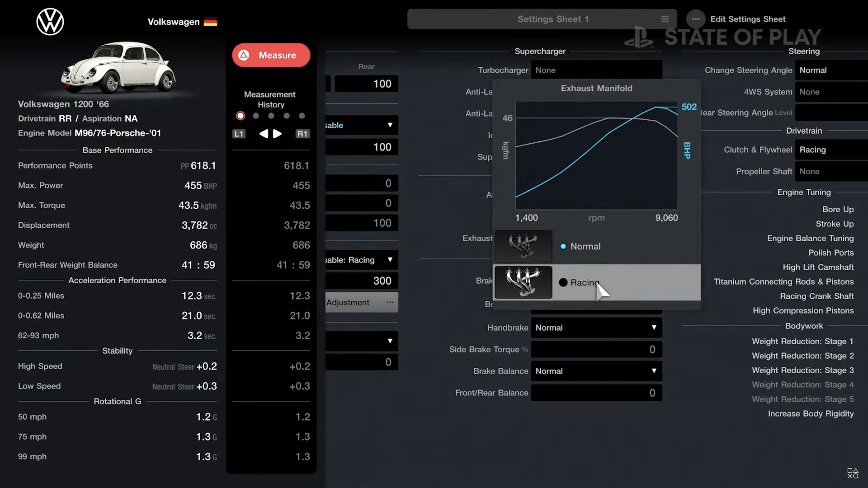Select the fifth measurement history dot
Viewport: 868px width, 488px height.
[302, 116]
